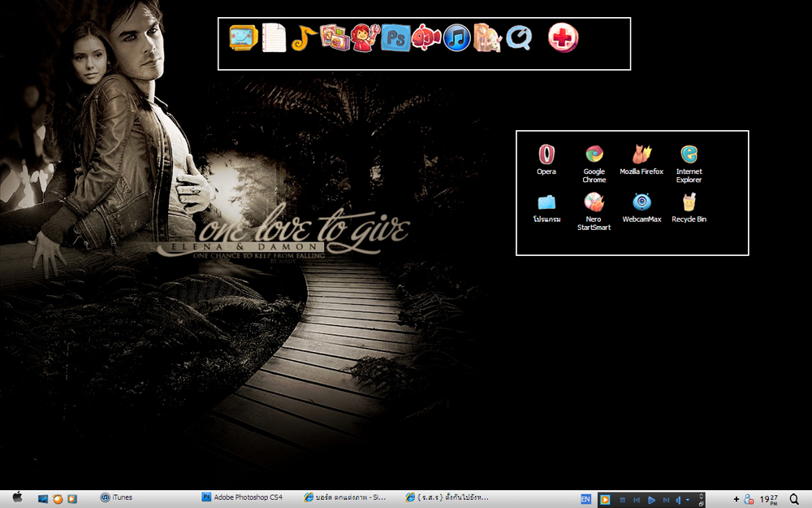Open the lined paper document dock icon

tap(274, 37)
